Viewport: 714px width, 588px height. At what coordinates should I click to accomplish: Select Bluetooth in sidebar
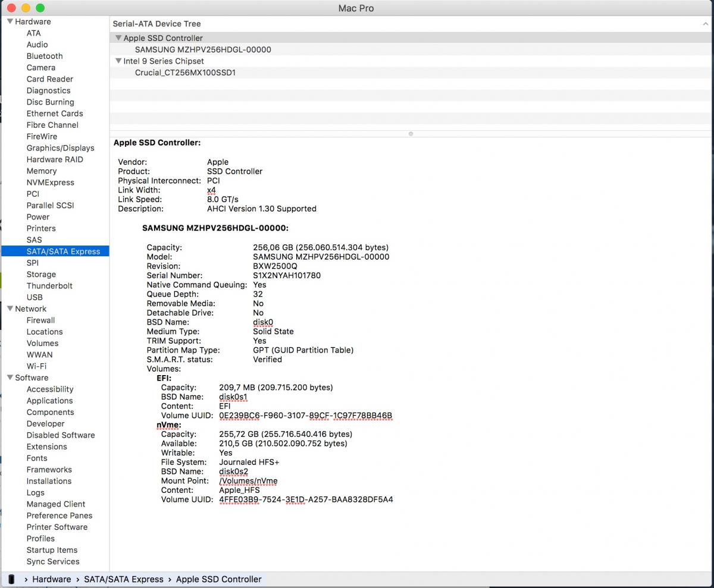45,56
